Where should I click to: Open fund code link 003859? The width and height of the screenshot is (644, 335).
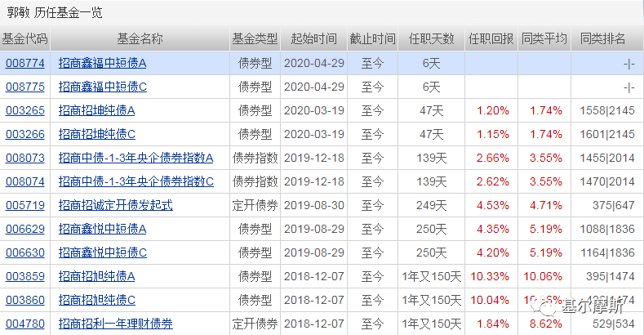25,276
